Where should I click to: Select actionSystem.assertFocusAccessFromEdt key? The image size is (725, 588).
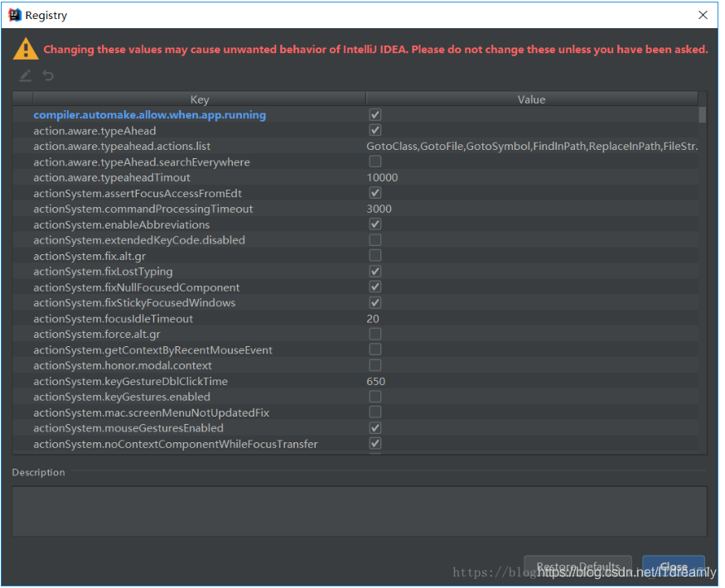(138, 193)
